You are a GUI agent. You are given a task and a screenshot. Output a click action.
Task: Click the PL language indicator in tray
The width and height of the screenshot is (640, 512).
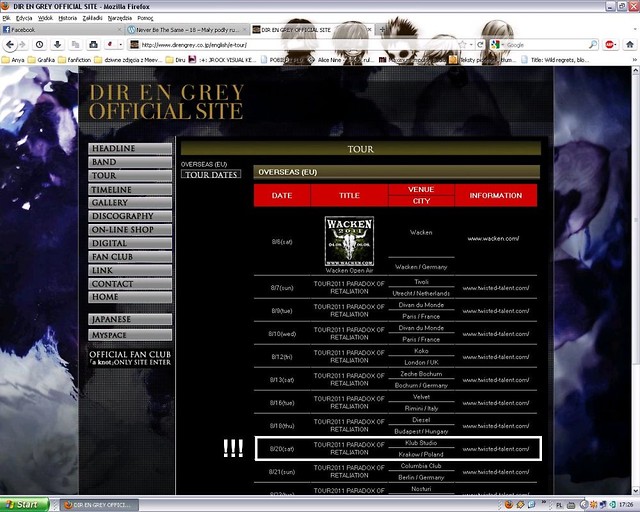pyautogui.click(x=559, y=505)
